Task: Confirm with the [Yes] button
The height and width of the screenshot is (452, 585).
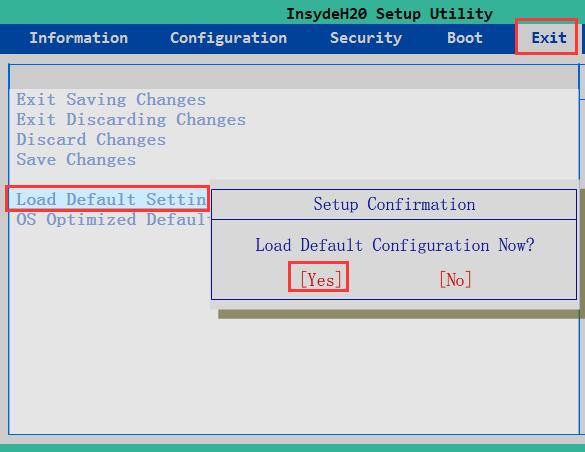Action: [318, 277]
